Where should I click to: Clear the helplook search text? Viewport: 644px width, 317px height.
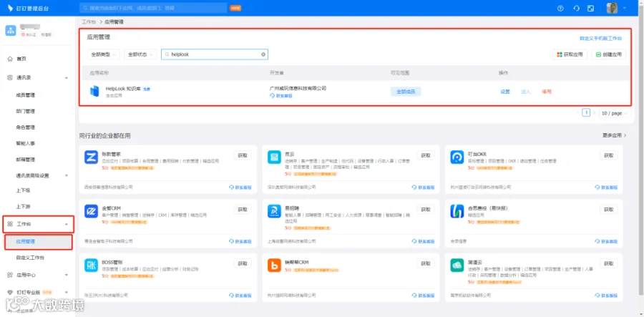(263, 54)
